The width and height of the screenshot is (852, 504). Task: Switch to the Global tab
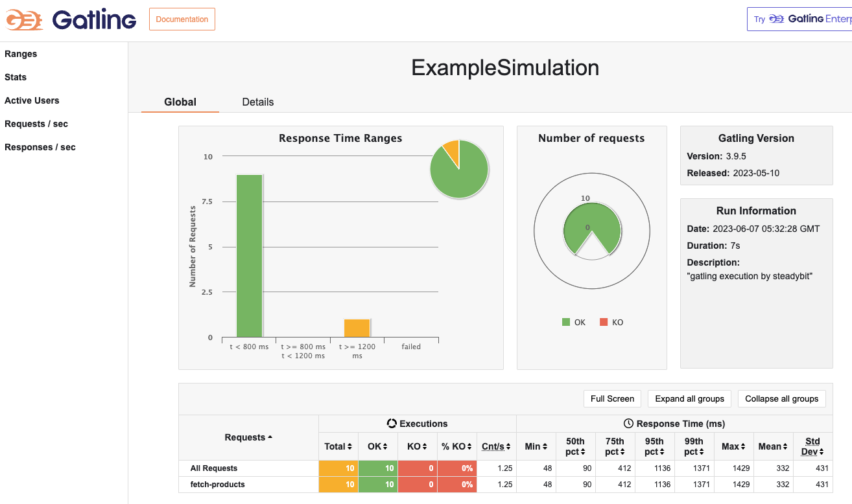pos(180,102)
